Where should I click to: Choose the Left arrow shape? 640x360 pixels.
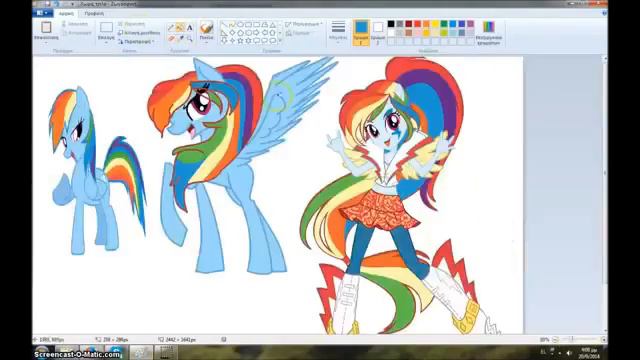click(264, 33)
